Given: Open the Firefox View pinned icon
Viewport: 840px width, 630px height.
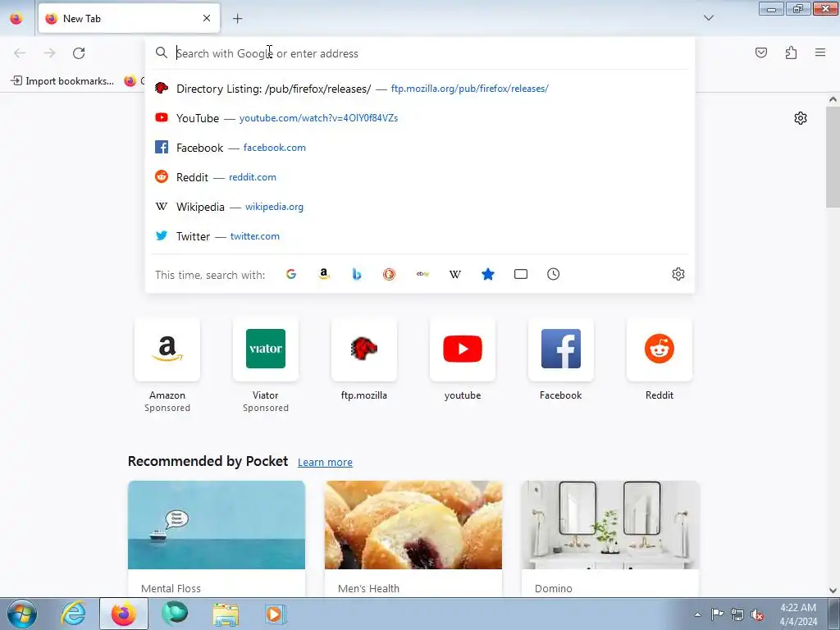Looking at the screenshot, I should point(16,18).
